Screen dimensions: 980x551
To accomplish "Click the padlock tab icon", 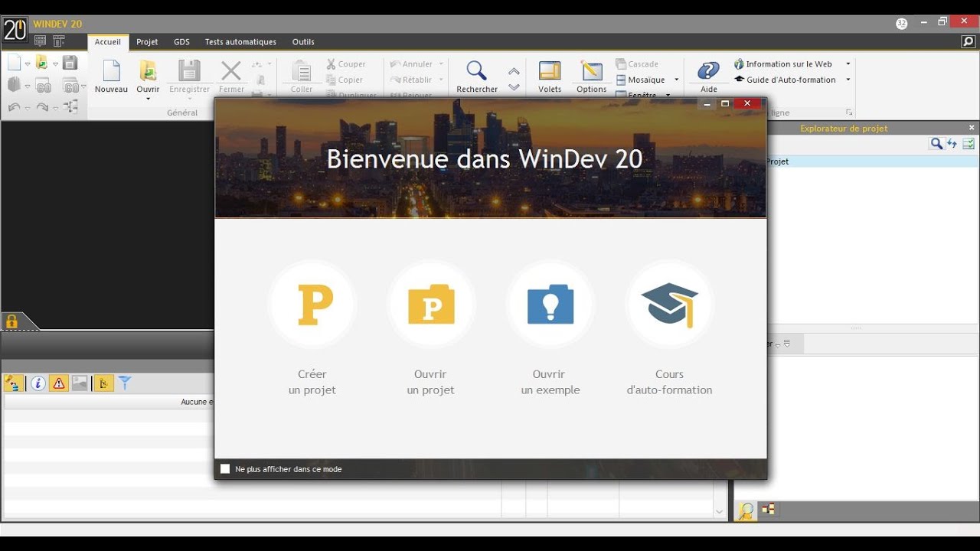I will tap(11, 321).
